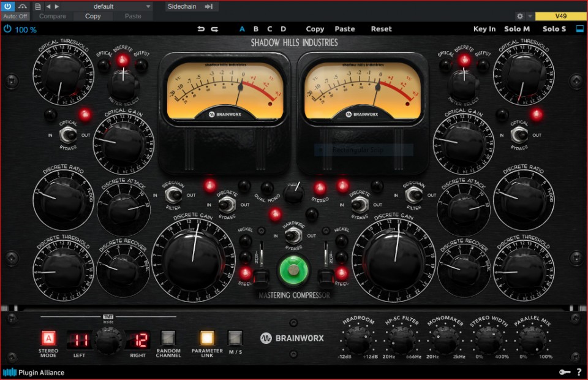Click the undo arrow icon
The height and width of the screenshot is (380, 588).
[201, 29]
